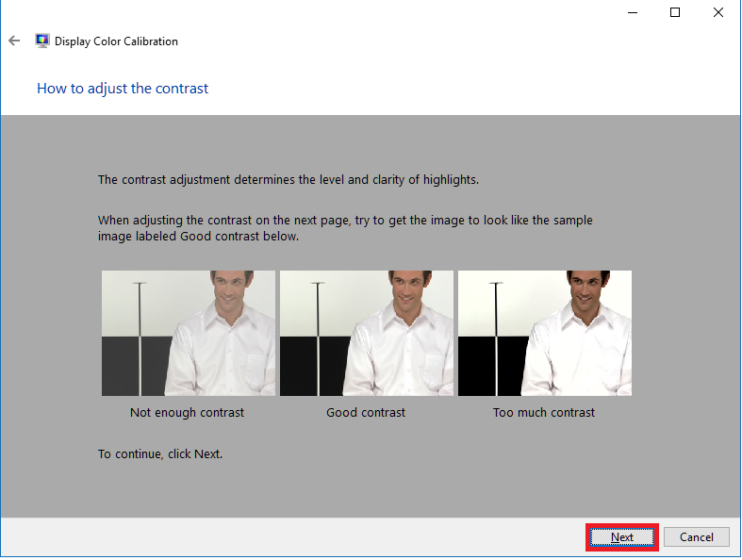Close the calibration window

(718, 13)
